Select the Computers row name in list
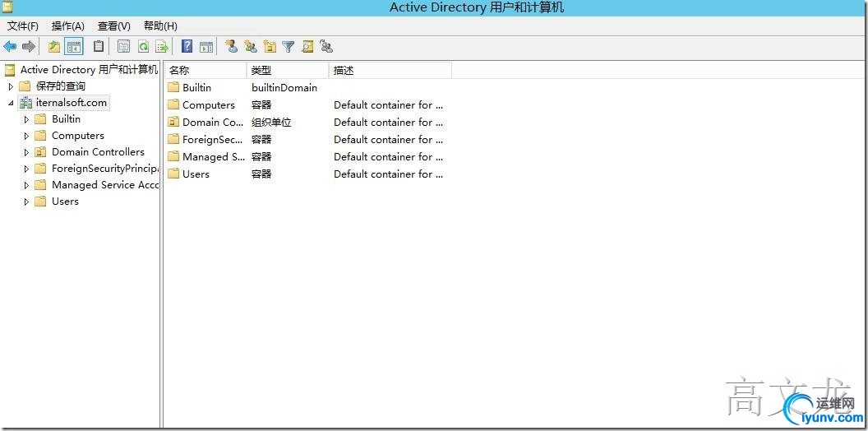 pyautogui.click(x=209, y=104)
